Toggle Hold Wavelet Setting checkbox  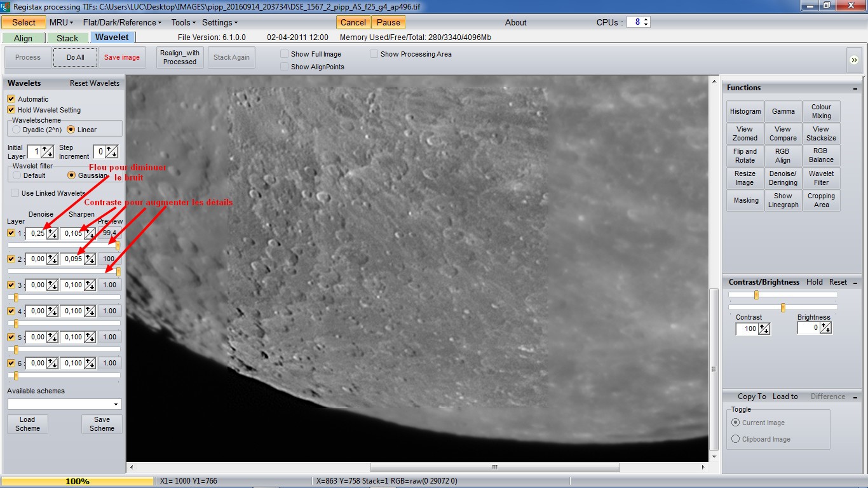tap(11, 110)
